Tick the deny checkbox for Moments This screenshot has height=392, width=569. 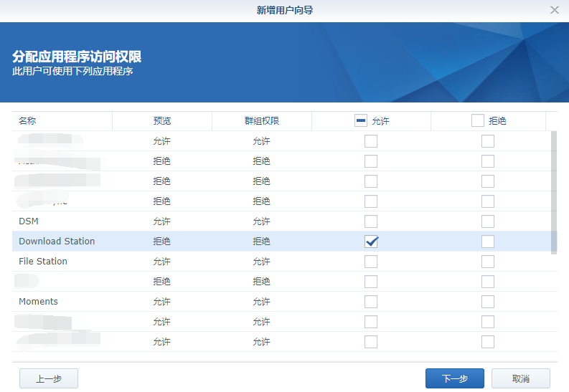tap(488, 302)
